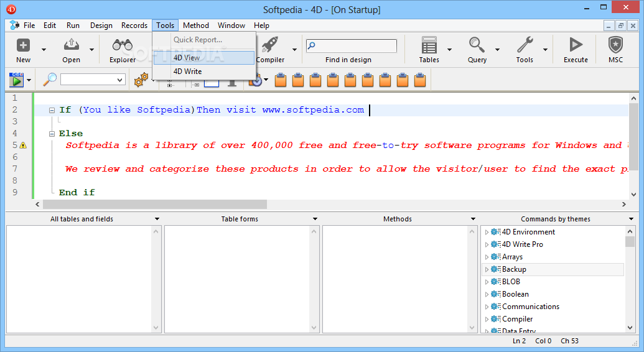Click the warning icon on line 5

tap(23, 145)
